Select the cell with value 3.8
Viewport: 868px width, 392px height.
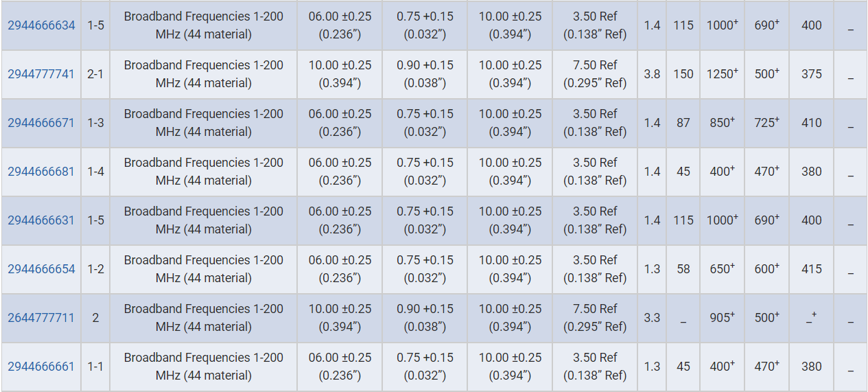652,74
